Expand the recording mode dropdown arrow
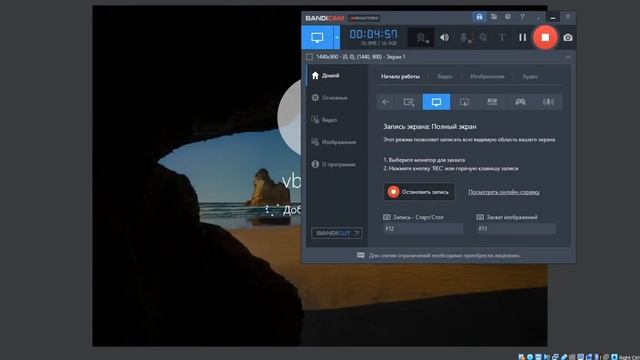The height and width of the screenshot is (360, 640). pos(337,38)
